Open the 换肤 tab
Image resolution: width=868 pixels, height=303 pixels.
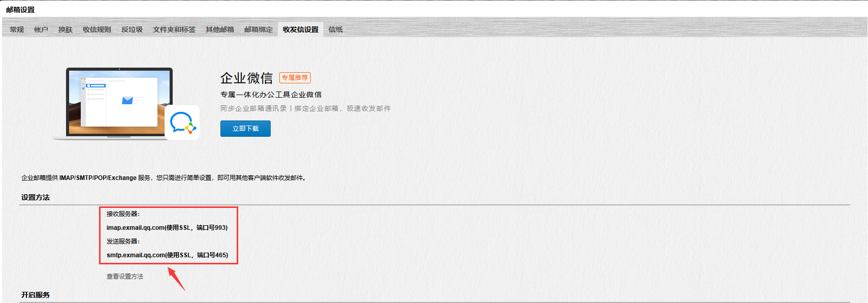[x=66, y=29]
